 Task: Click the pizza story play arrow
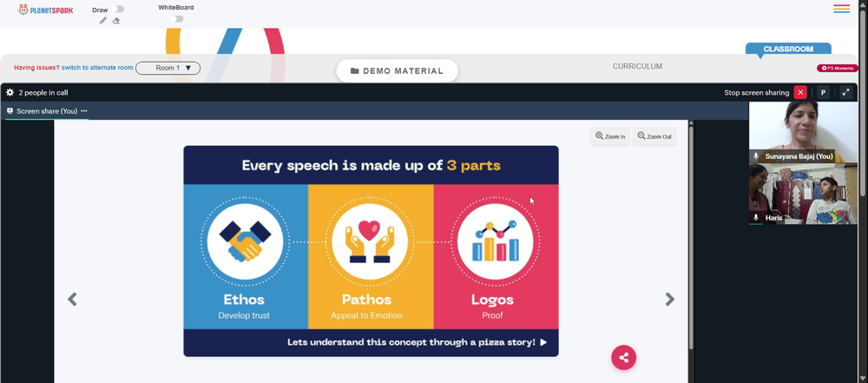543,342
